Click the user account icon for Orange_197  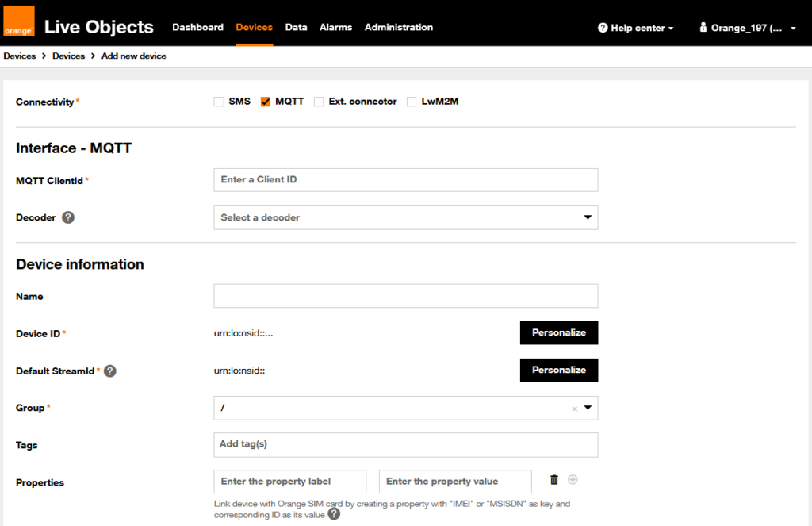tap(703, 28)
